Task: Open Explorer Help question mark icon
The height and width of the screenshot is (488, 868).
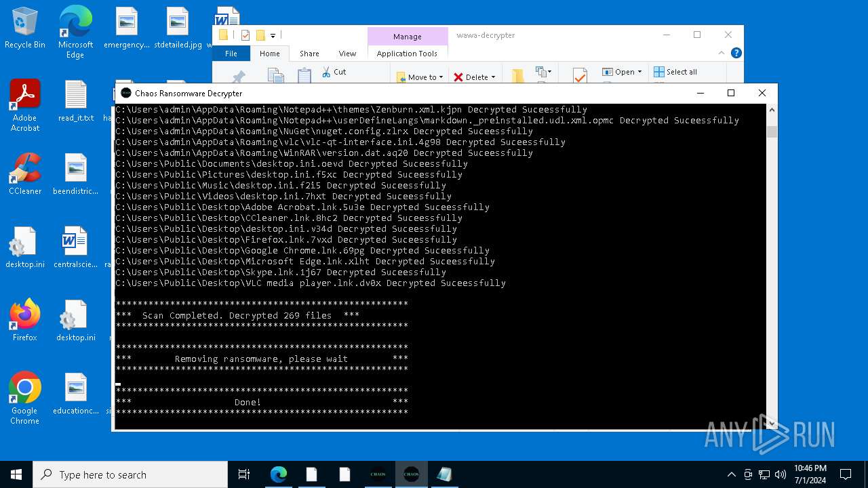Action: [x=736, y=53]
